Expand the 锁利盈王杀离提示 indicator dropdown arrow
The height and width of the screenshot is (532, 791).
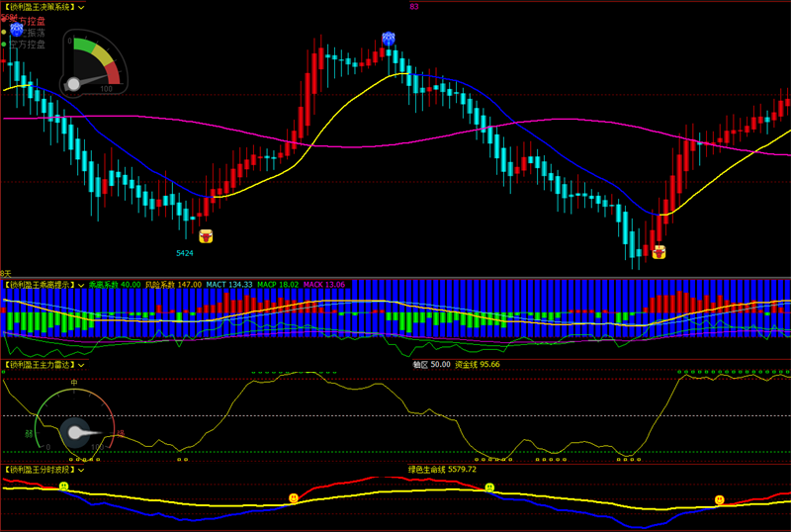[81, 285]
